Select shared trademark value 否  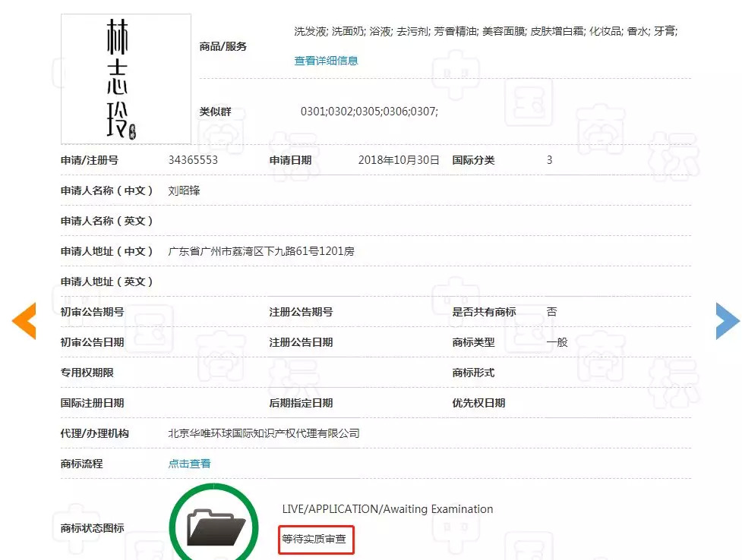[x=552, y=312]
